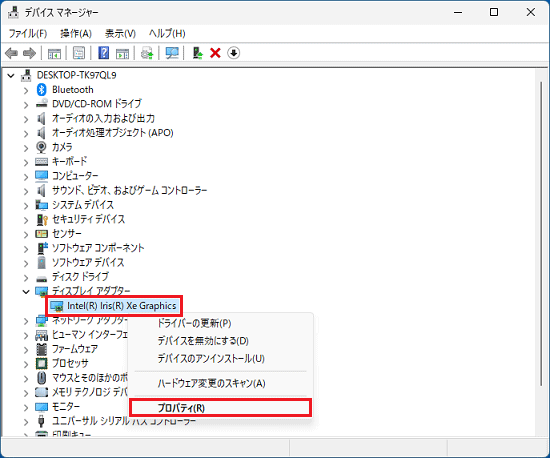Image resolution: width=550 pixels, height=458 pixels.
Task: Select the ソフトウェア デバイス row
Action: (88, 262)
